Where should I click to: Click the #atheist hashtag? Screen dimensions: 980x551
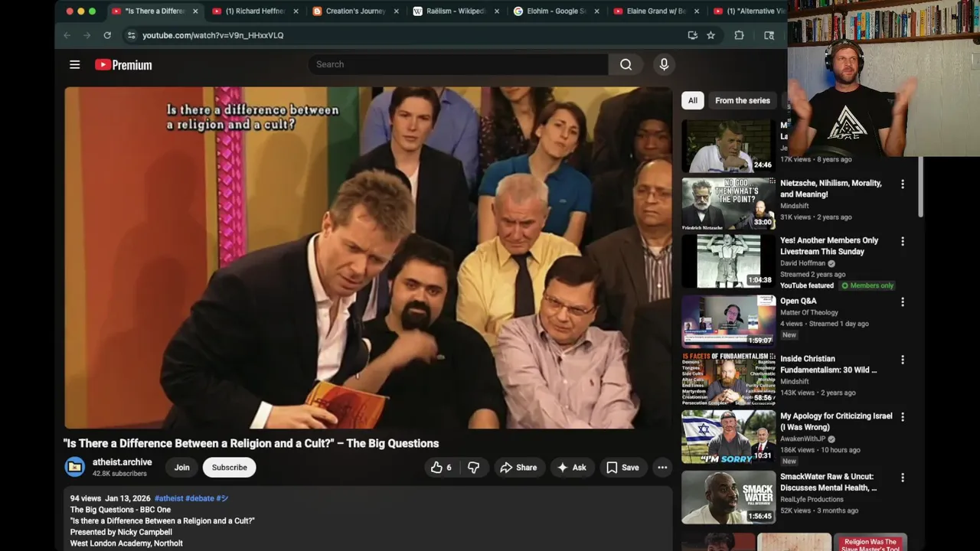coord(168,498)
